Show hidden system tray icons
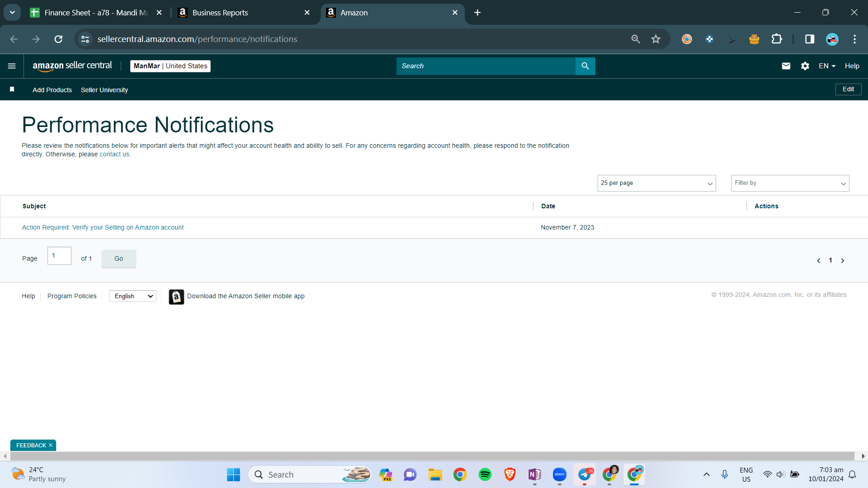868x488 pixels. [706, 474]
